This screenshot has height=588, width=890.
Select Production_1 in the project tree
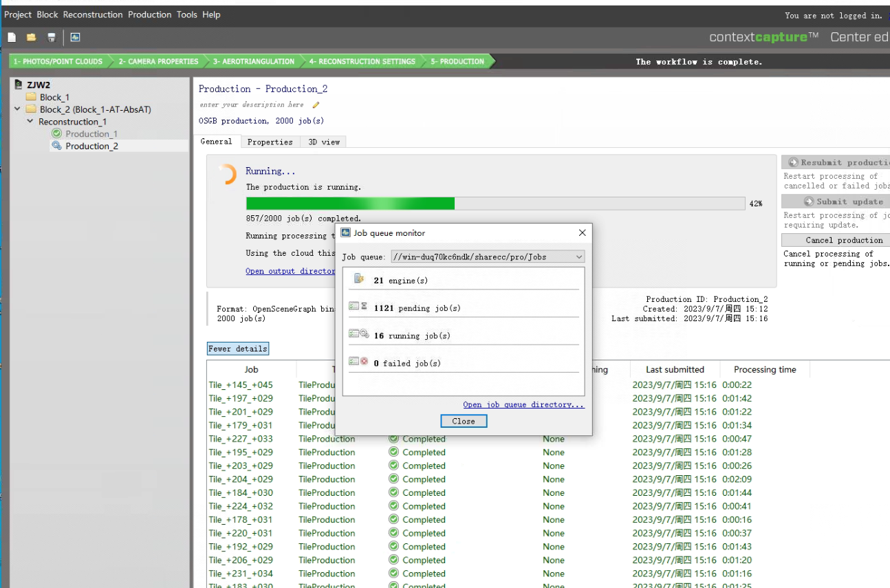pos(91,133)
